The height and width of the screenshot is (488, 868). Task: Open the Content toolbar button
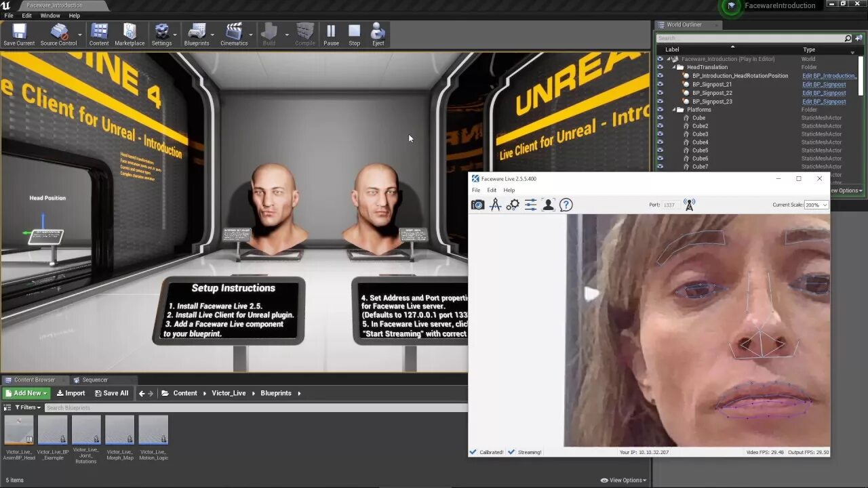(99, 35)
